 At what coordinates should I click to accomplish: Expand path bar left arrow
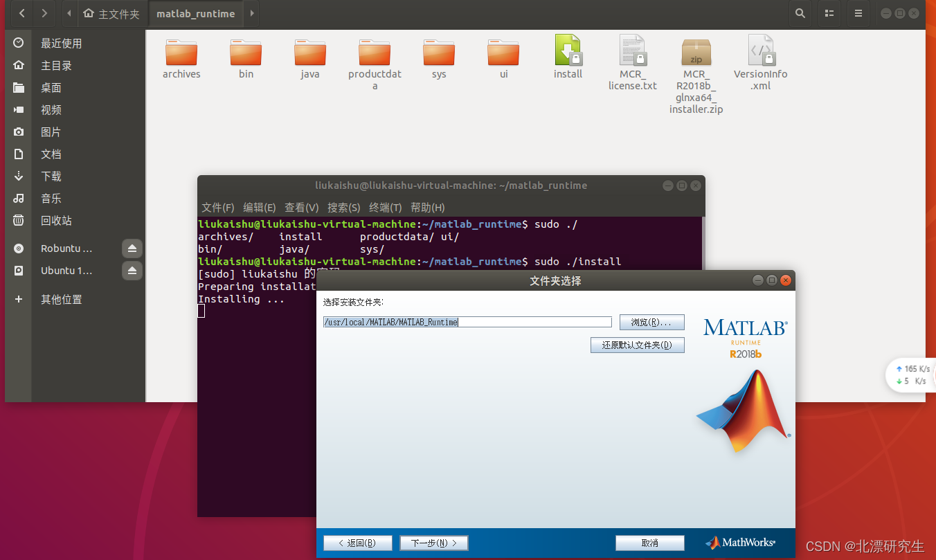click(x=69, y=13)
